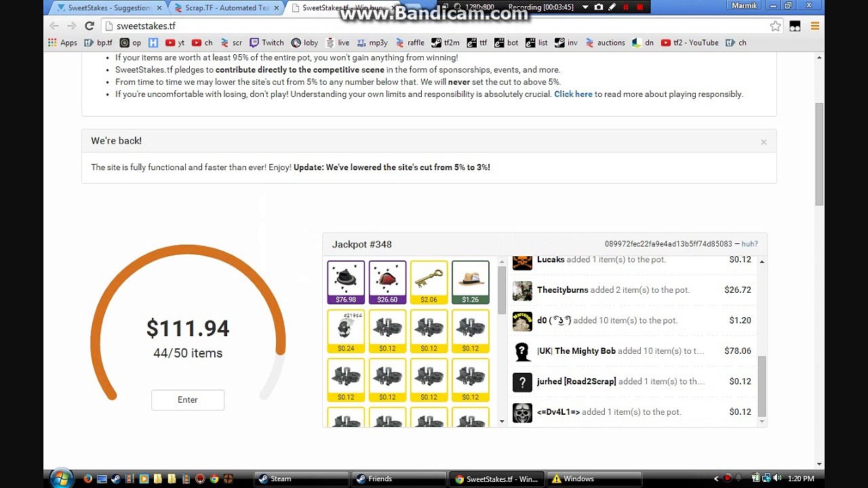Image resolution: width=868 pixels, height=488 pixels.
Task: Focus the address bar showing sweetstakes.tf
Action: [x=434, y=26]
